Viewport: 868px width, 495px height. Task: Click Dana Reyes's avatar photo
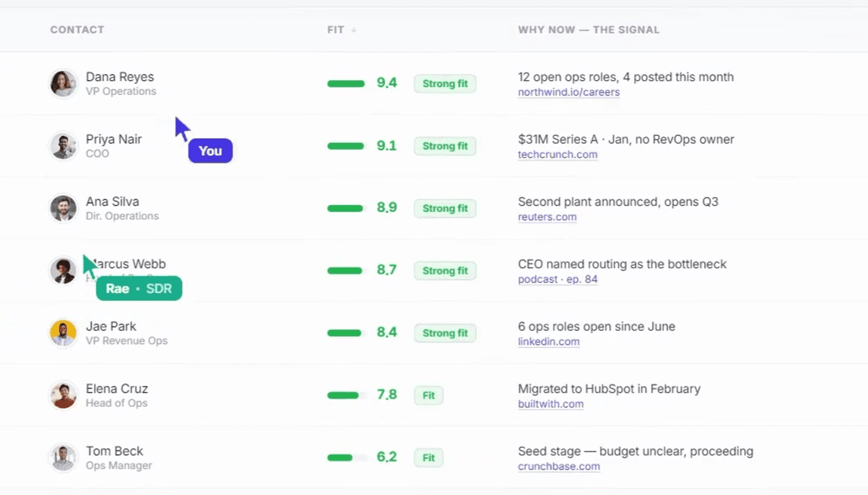63,84
